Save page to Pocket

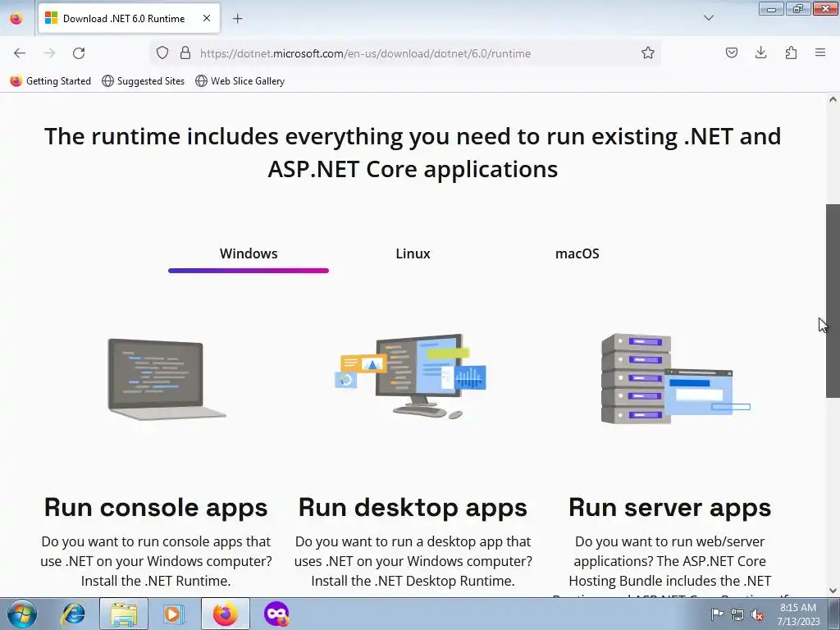pyautogui.click(x=731, y=52)
